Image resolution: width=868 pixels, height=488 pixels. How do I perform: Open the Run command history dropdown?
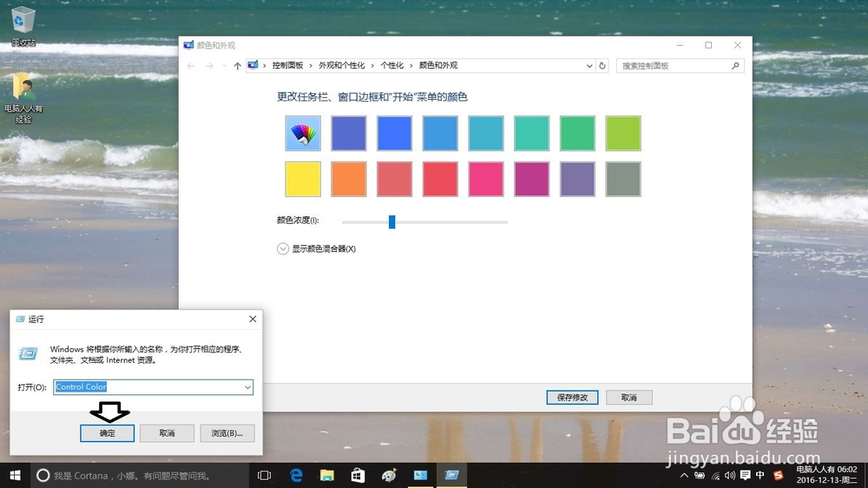point(247,387)
